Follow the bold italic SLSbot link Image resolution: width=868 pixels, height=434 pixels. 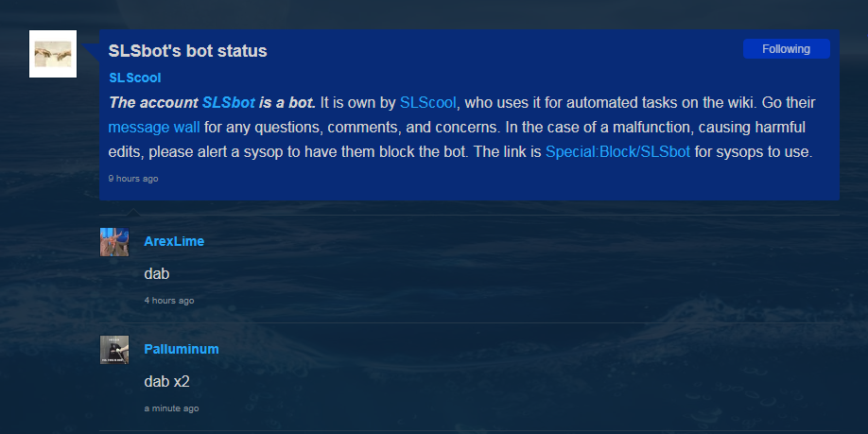pyautogui.click(x=229, y=103)
